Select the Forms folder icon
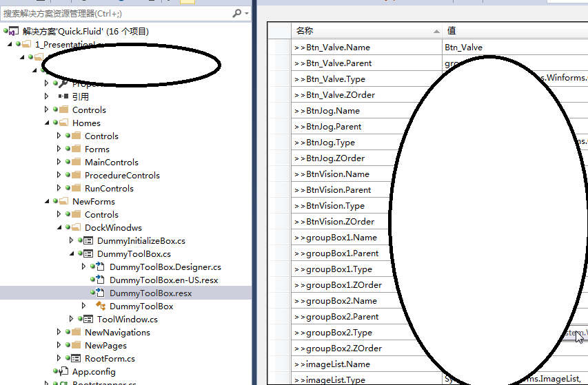The width and height of the screenshot is (588, 385). pyautogui.click(x=76, y=149)
